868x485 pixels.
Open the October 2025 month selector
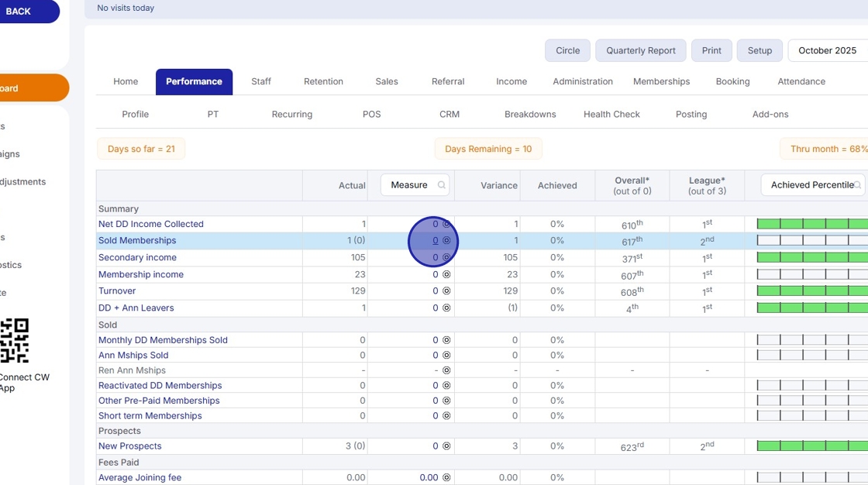click(x=827, y=50)
